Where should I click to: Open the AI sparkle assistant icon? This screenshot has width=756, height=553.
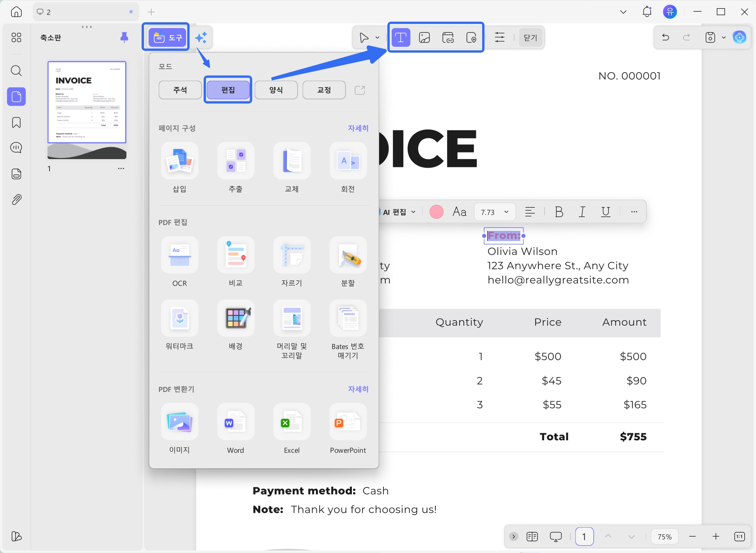[x=201, y=37]
